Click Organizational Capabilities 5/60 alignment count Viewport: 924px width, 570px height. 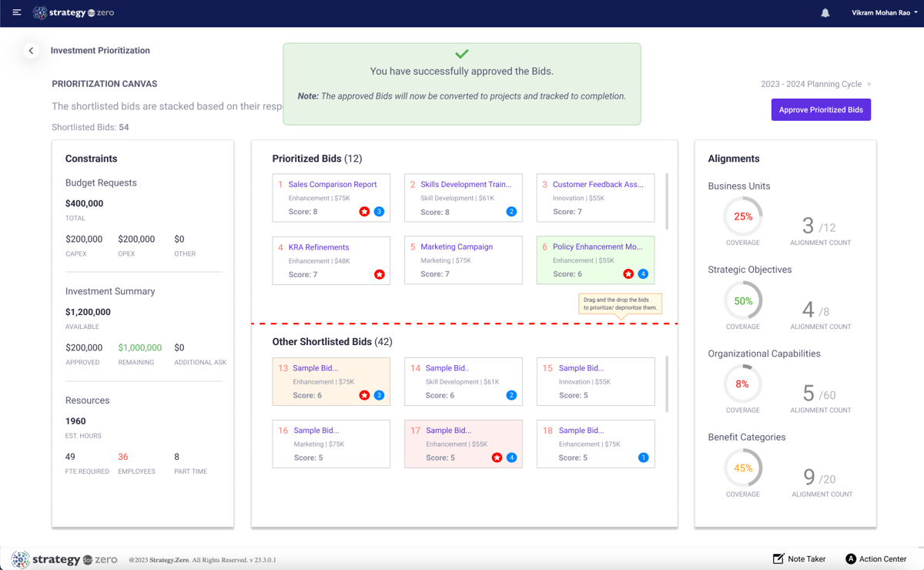tap(819, 393)
